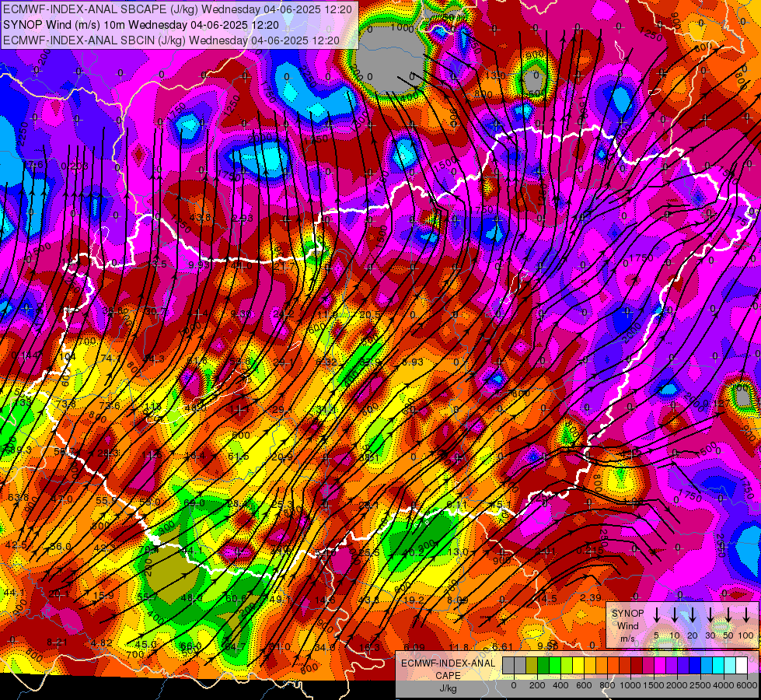Click the CAPE label in the color legend
The height and width of the screenshot is (700, 761).
[448, 676]
